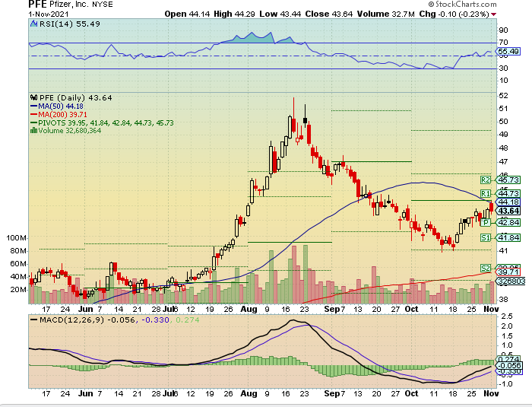Screen dimensions: 532x407
Task: Click the S1 pivot tag
Action: pos(486,238)
